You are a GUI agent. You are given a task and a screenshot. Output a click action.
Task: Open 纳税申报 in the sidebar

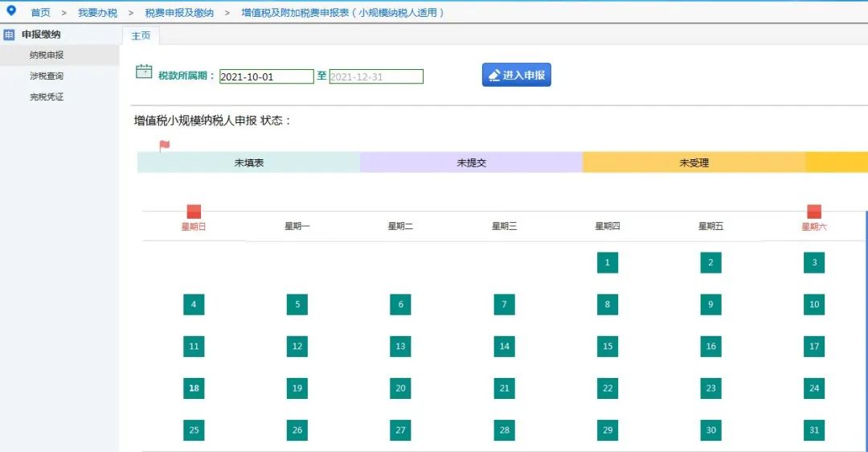coord(47,55)
